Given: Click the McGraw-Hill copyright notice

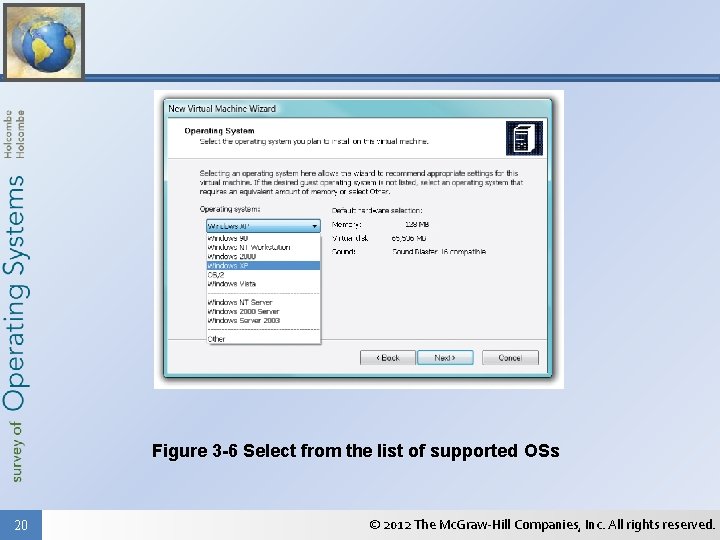Looking at the screenshot, I should (x=542, y=524).
